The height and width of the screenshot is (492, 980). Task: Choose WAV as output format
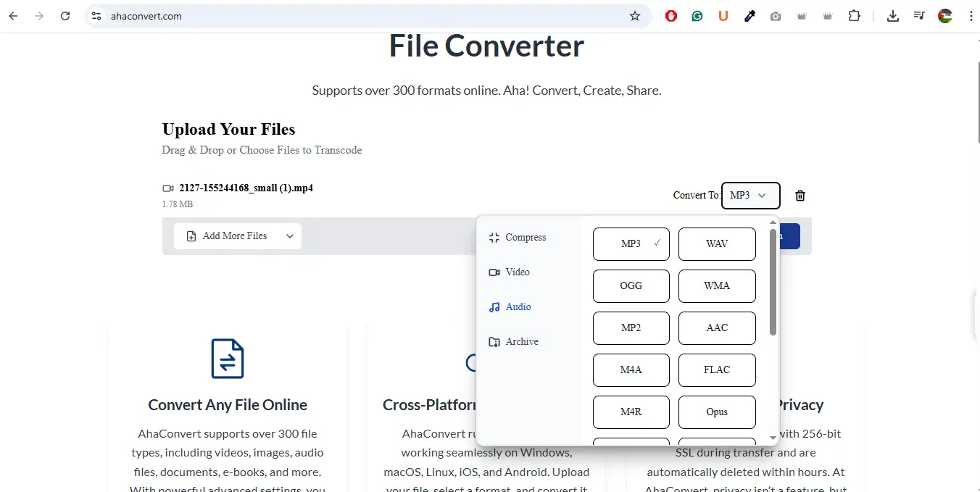[x=717, y=244]
